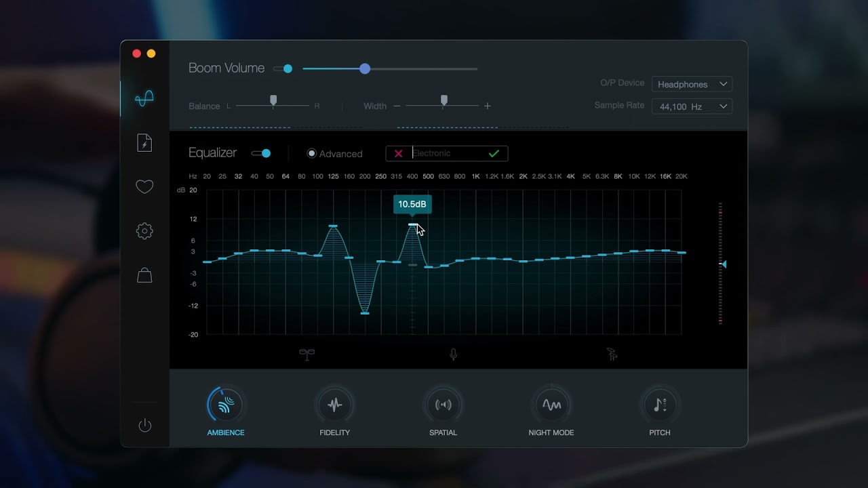868x488 pixels.
Task: Select the Spatial effect icon
Action: 443,405
